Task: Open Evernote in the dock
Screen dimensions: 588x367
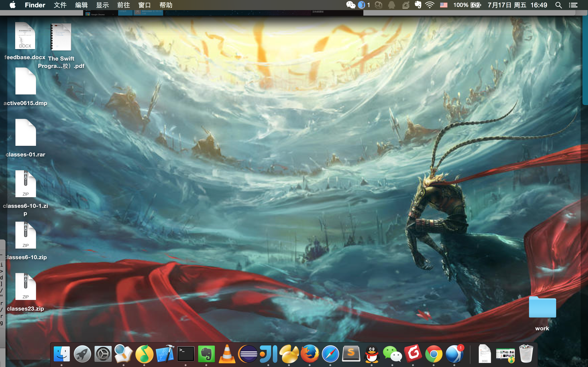Action: (x=206, y=354)
